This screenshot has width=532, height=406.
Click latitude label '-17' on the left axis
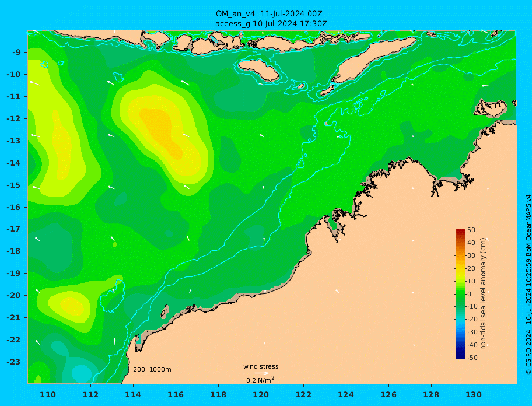(14, 229)
